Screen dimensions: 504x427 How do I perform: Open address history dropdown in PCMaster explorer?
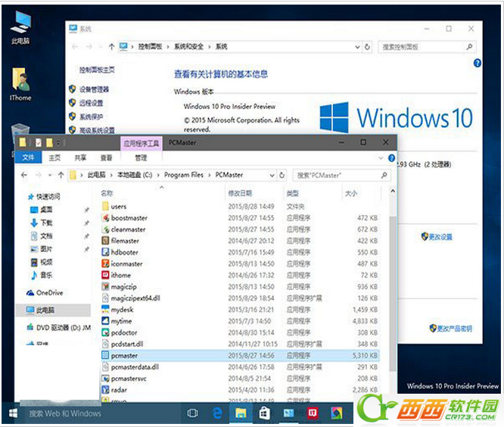272,176
